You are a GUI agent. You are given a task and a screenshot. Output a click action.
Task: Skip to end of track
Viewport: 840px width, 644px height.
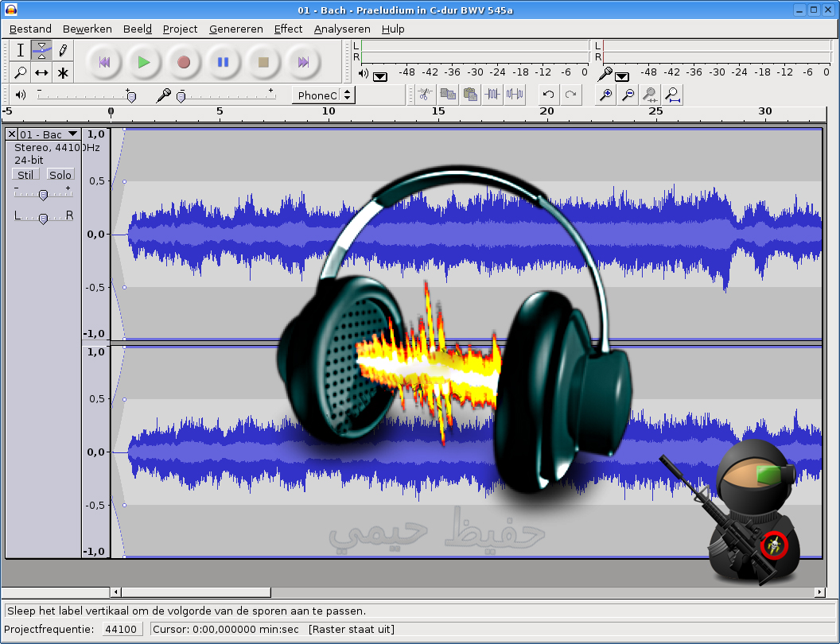[x=303, y=62]
